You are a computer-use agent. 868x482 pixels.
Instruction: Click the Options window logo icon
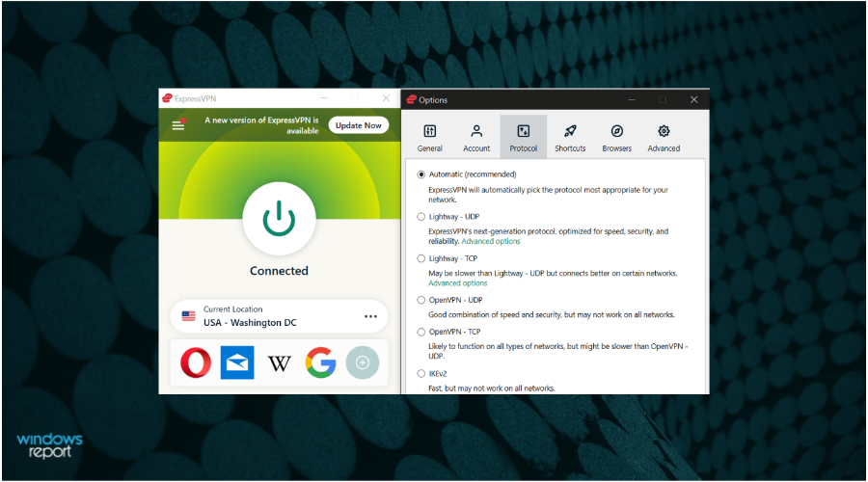(411, 99)
